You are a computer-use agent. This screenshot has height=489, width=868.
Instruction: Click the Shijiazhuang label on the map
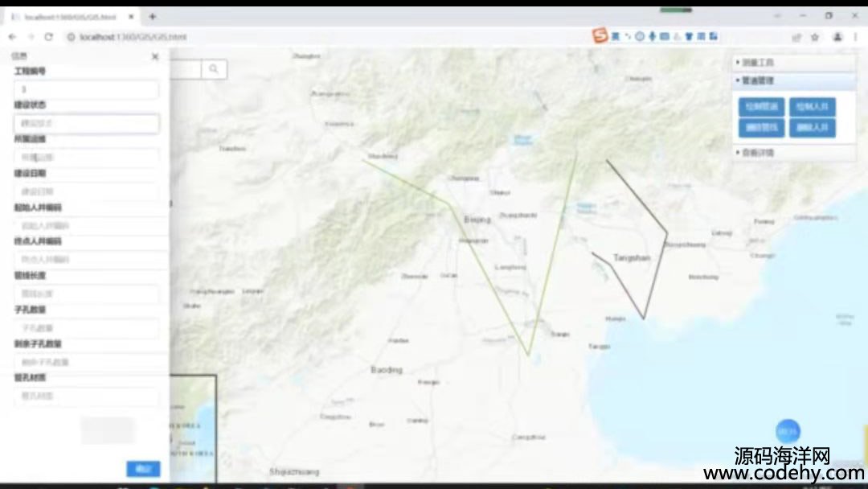pyautogui.click(x=294, y=472)
